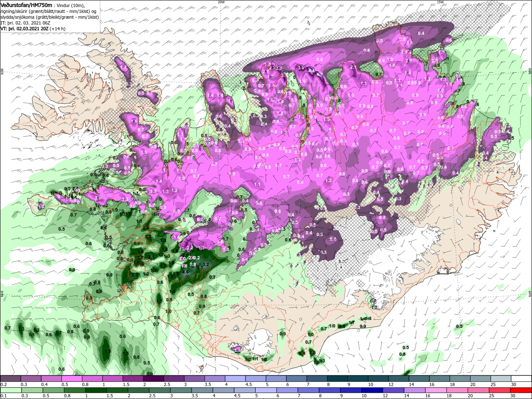This screenshot has height=399, width=532.
Task: Click 'slydda/snjókoma (grátt/bleikt/grænt - mm/1klst)' legend line
Action: tap(49, 17)
